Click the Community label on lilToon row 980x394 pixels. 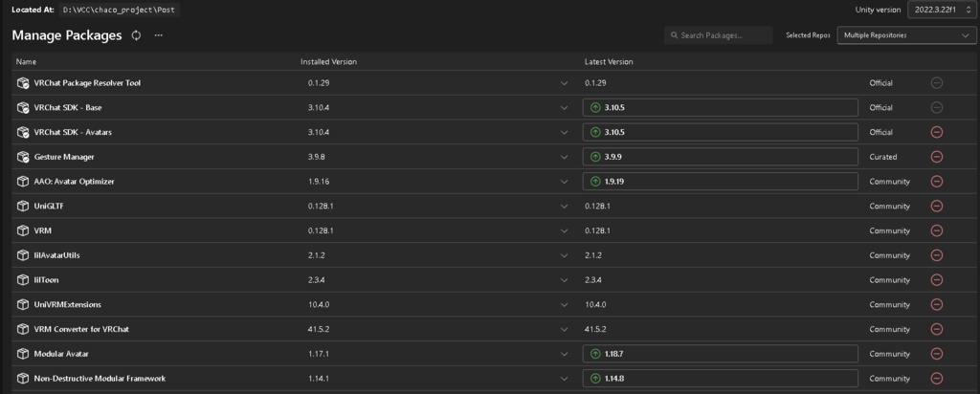click(889, 280)
